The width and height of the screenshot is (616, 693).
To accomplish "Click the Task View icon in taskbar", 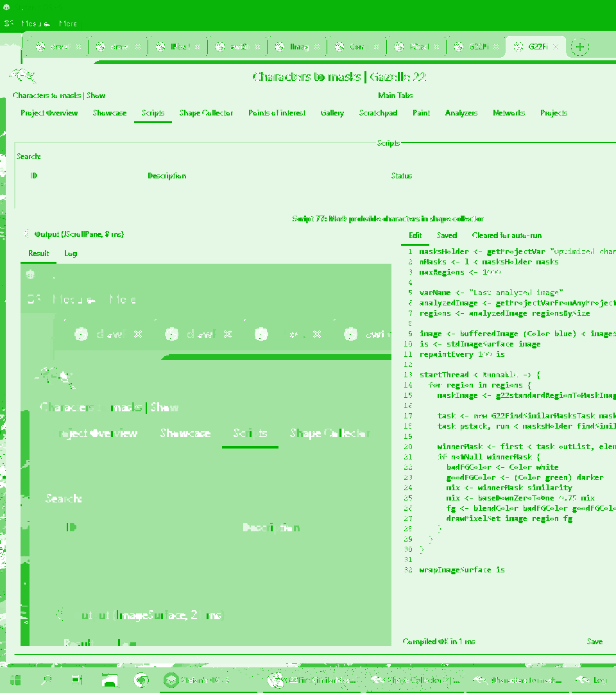I will (x=78, y=680).
